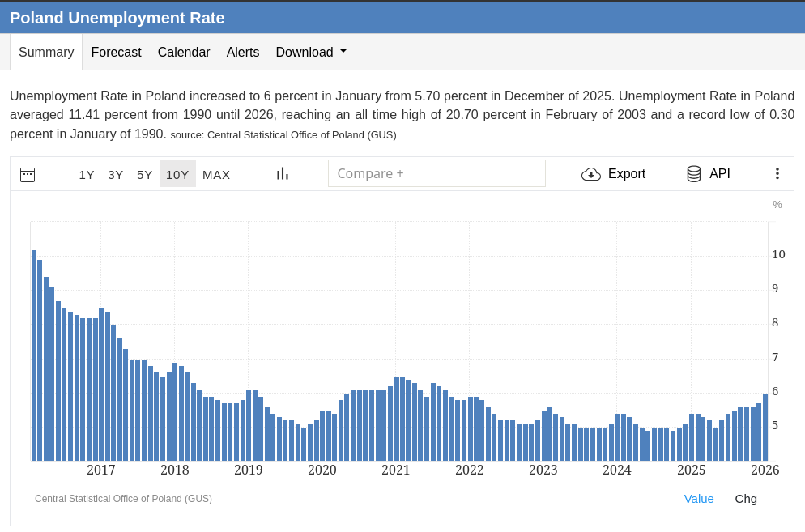Click the Compare + input field
This screenshot has height=532, width=805.
click(x=437, y=173)
